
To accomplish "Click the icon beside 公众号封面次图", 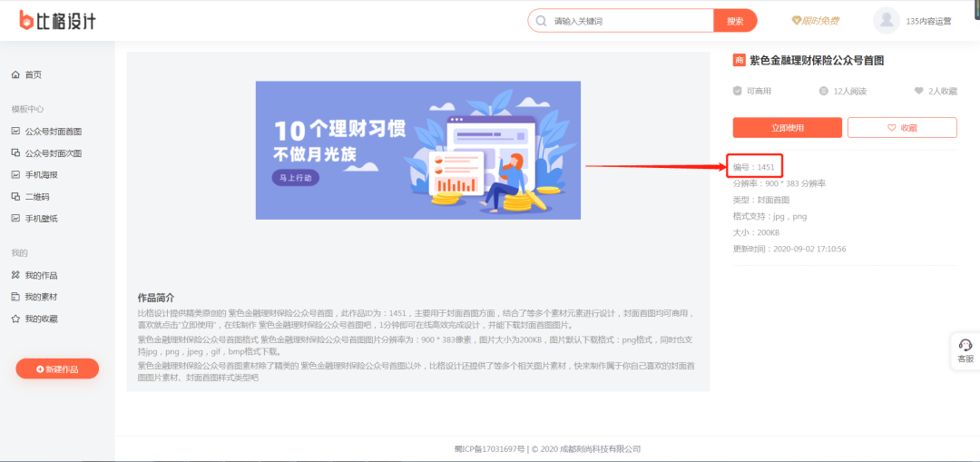I will click(x=15, y=153).
